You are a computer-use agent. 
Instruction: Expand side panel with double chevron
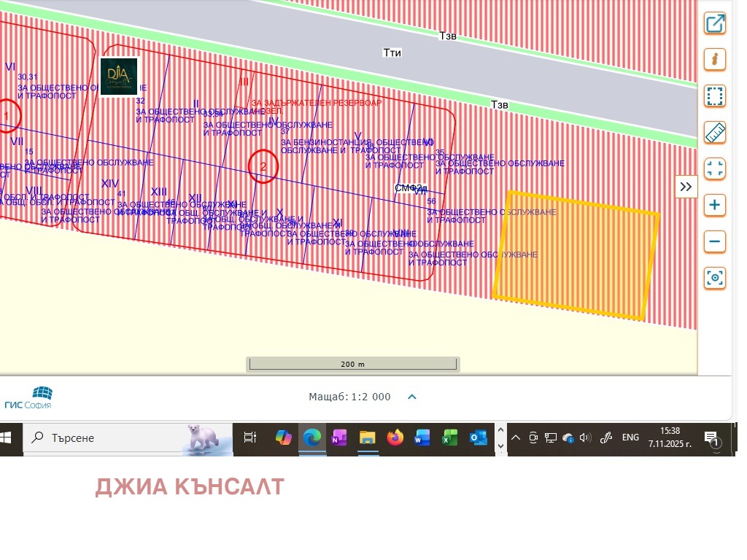click(x=686, y=187)
